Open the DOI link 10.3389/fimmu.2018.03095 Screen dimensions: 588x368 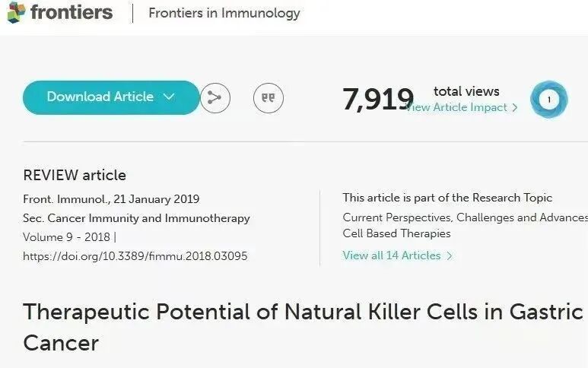click(135, 256)
